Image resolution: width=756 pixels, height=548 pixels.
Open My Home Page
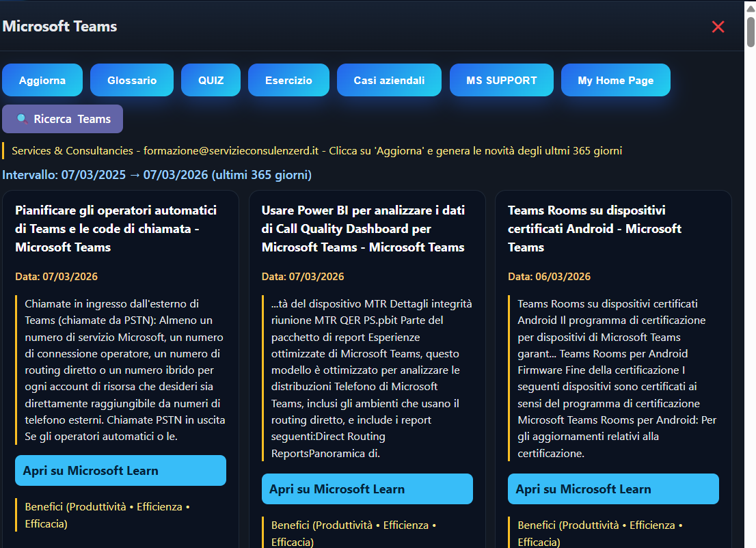616,80
